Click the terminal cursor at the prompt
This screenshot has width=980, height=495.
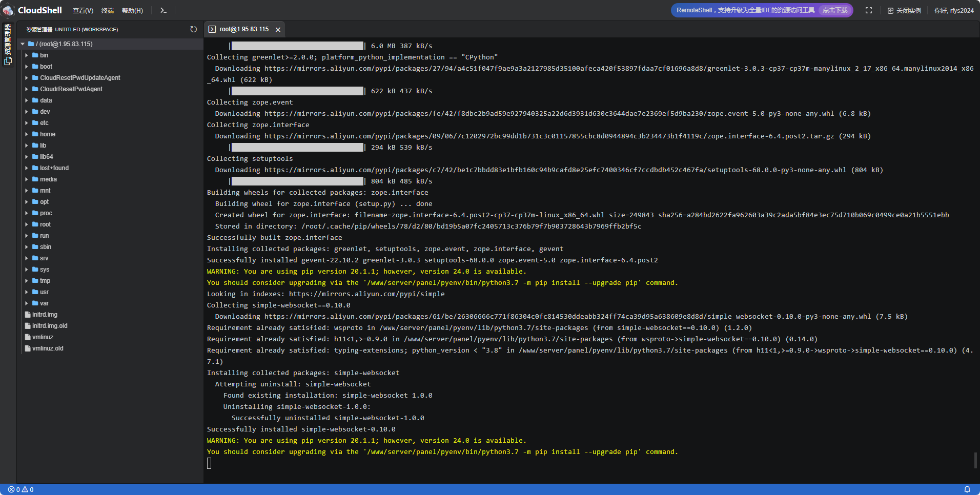209,463
